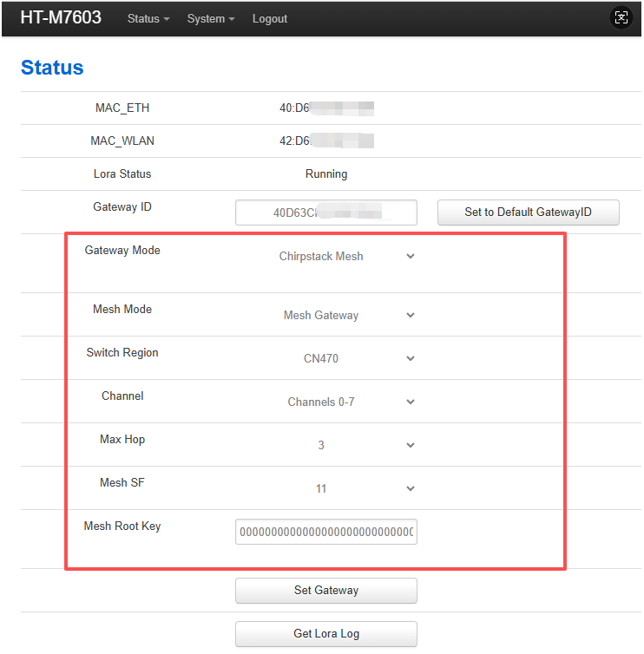Click the Set Gateway button
Image resolution: width=644 pixels, height=654 pixels.
[x=325, y=591]
